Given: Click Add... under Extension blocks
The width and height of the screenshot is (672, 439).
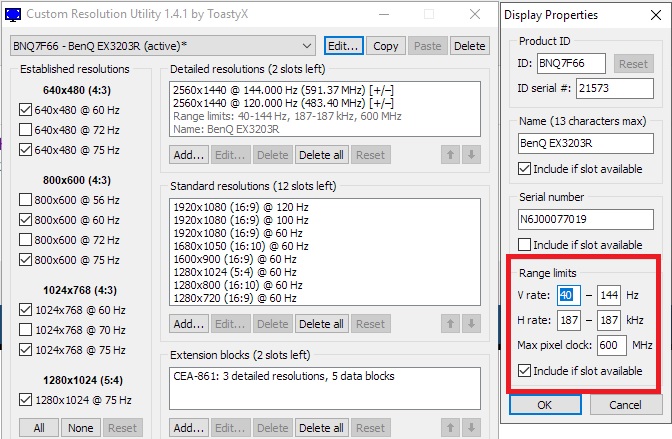Looking at the screenshot, I should pyautogui.click(x=189, y=428).
